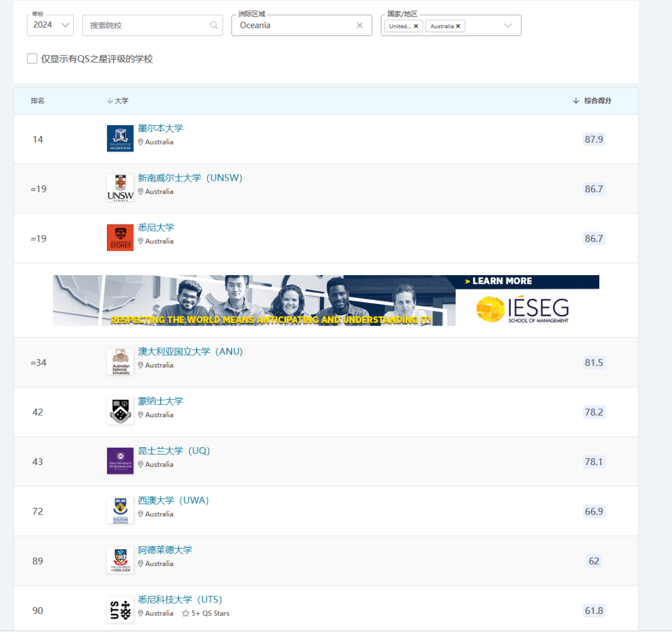
Task: Click the University of Queensland logo
Action: [x=120, y=461]
